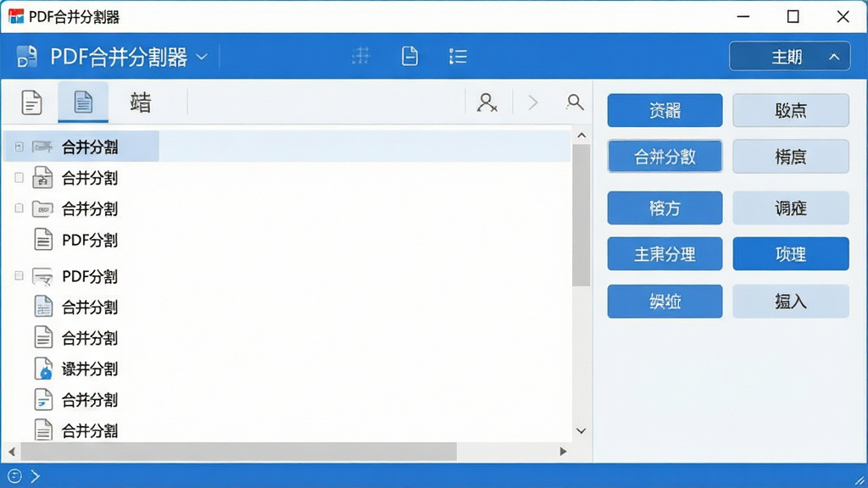The width and height of the screenshot is (868, 488).
Task: Click the horizontal scrollbar right arrow
Action: (563, 452)
